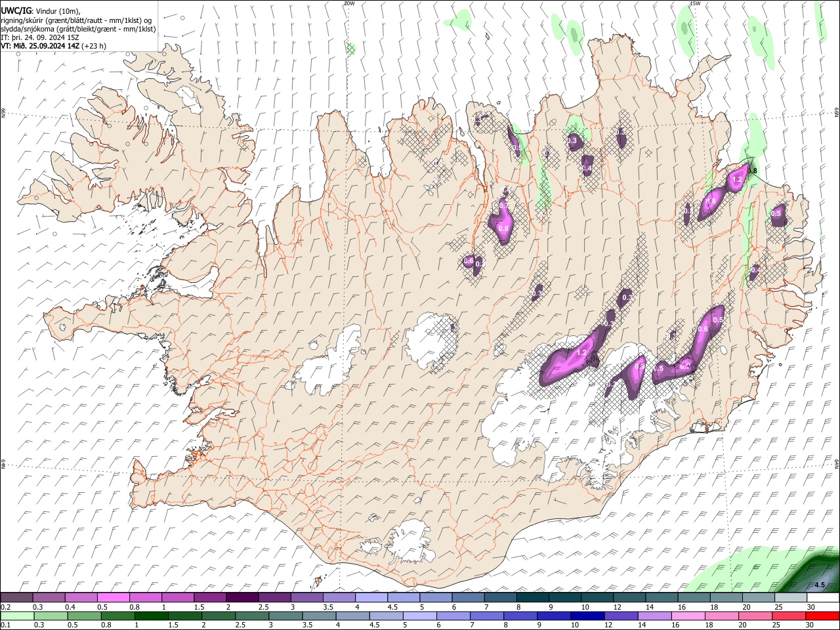The height and width of the screenshot is (630, 840).
Task: Pick the violet 12 swatch in rain legend
Action: [621, 616]
